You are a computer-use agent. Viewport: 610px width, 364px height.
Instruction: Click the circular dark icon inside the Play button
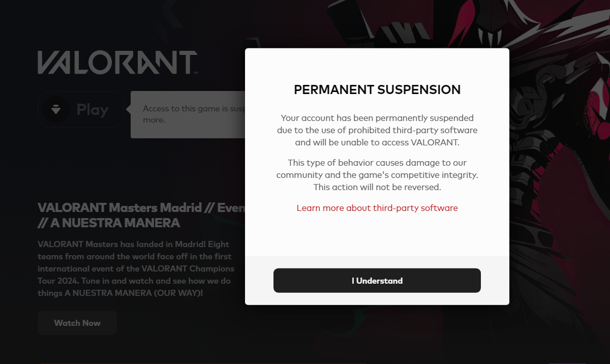pos(56,109)
